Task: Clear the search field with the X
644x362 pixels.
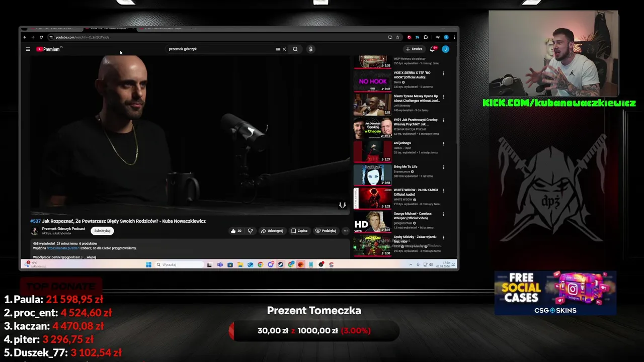Action: click(284, 49)
